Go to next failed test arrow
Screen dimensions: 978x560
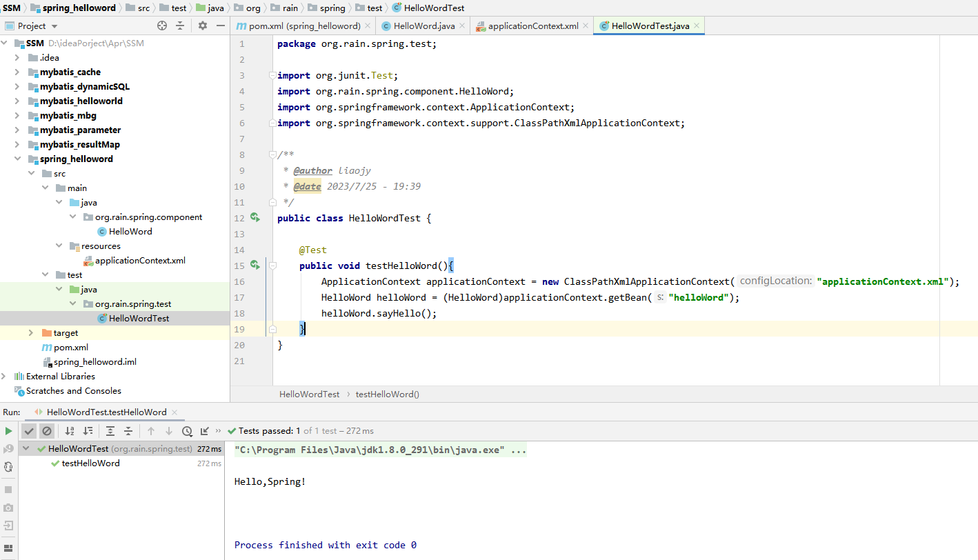(x=169, y=431)
